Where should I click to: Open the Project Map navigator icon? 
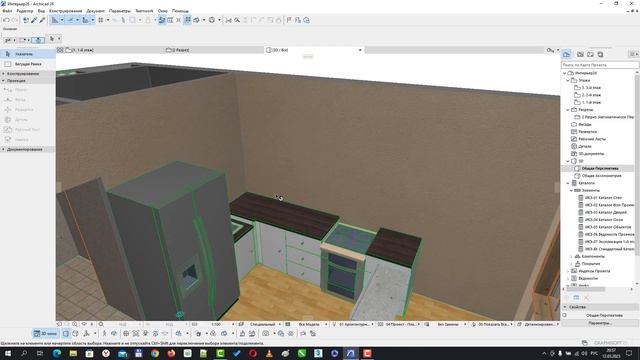click(x=567, y=54)
